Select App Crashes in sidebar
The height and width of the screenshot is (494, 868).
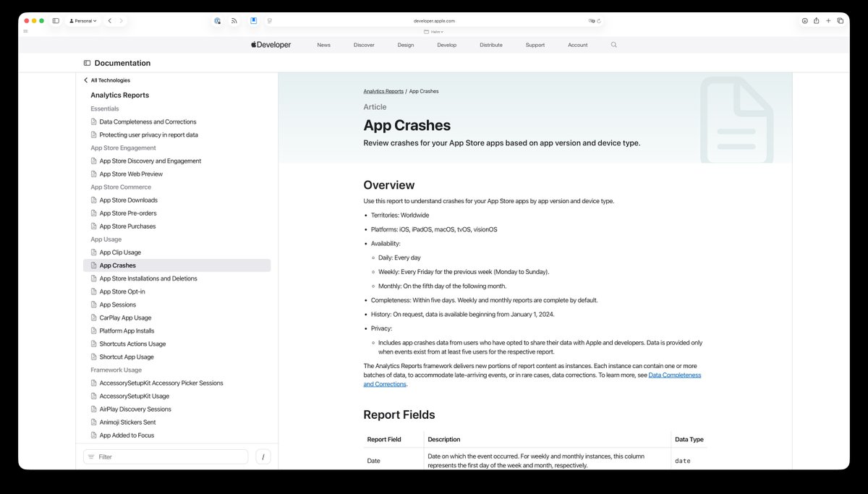(x=177, y=265)
